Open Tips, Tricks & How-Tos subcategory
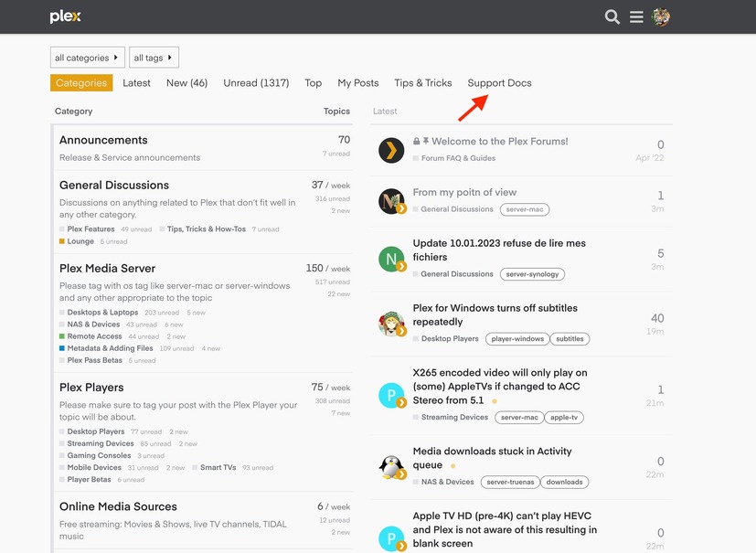Viewport: 756px width, 553px height. click(x=207, y=229)
